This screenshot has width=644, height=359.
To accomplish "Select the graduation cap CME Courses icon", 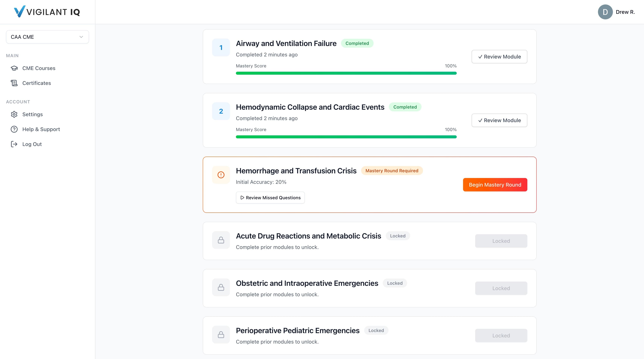I will click(14, 68).
